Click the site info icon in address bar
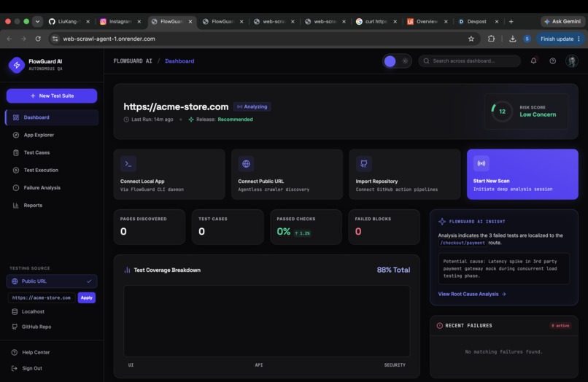Image resolution: width=588 pixels, height=382 pixels. pos(55,39)
